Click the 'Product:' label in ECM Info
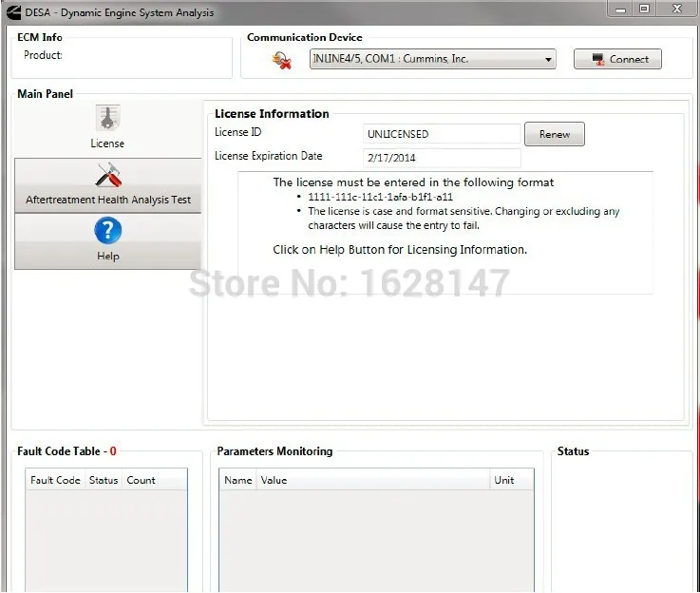 click(x=43, y=55)
